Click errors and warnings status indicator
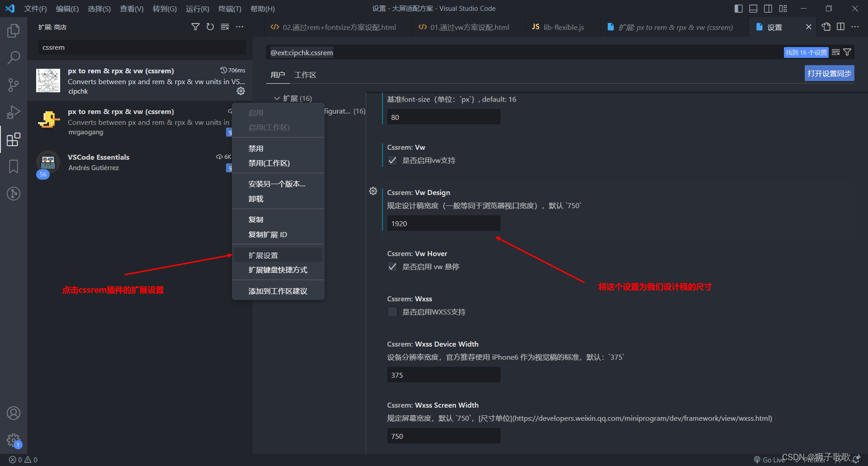This screenshot has width=868, height=466. coord(23,460)
